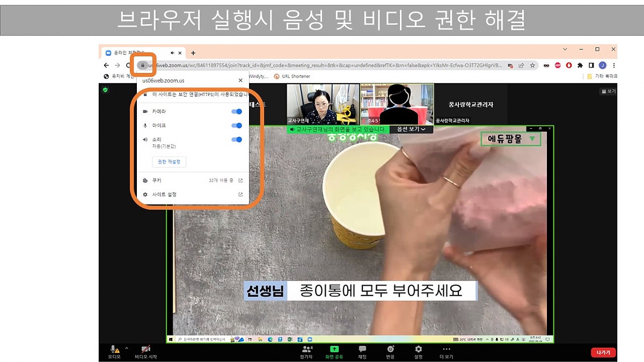Open the 설정 settings gear

(x=418, y=352)
